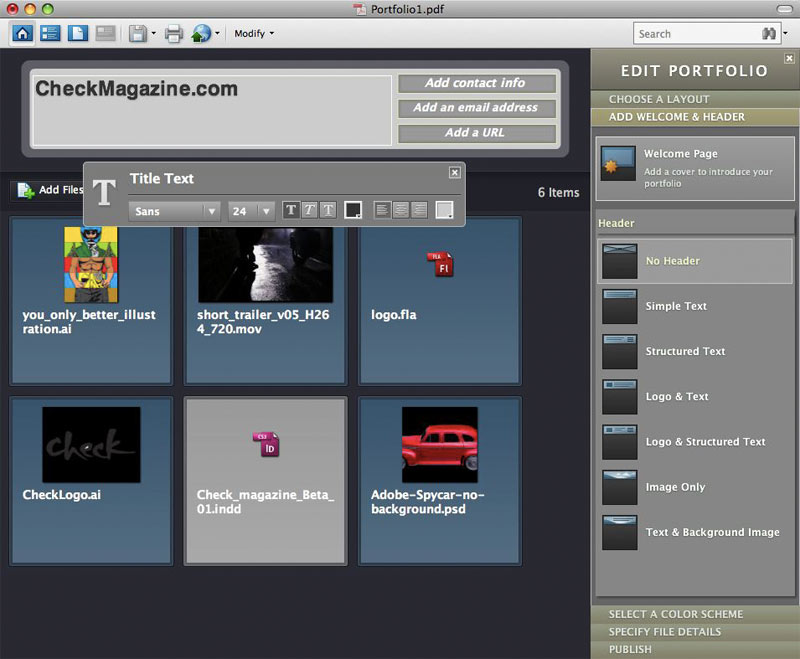This screenshot has height=659, width=800.
Task: Click the Print icon in toolbar
Action: (x=173, y=34)
